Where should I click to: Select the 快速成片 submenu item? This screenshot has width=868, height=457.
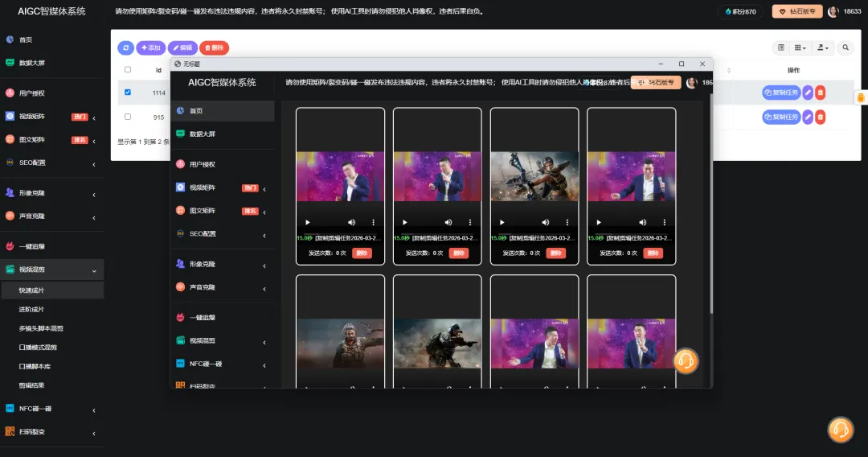click(x=52, y=290)
